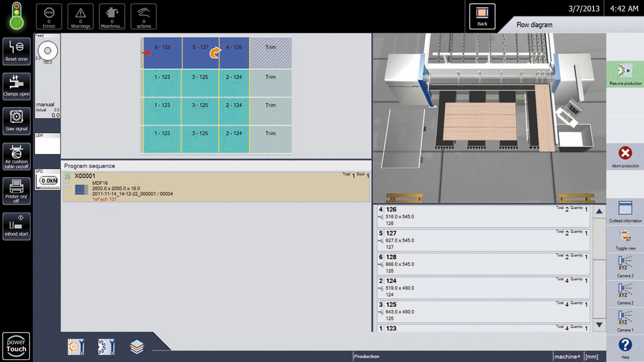Select program sequence entry X00001

[x=216, y=187]
